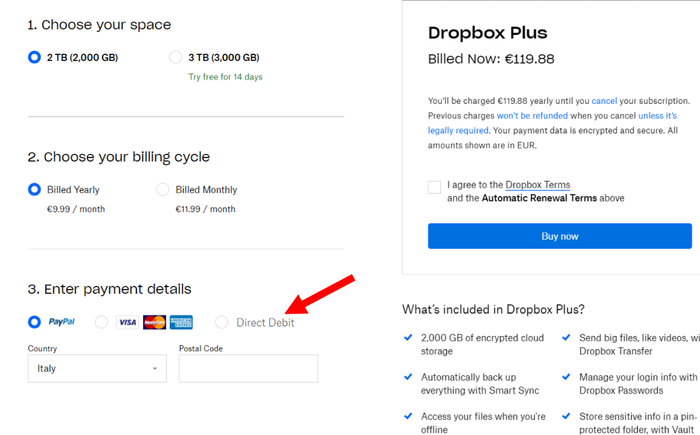Open the Country dropdown showing Italy
This screenshot has width=700, height=435.
[90, 368]
